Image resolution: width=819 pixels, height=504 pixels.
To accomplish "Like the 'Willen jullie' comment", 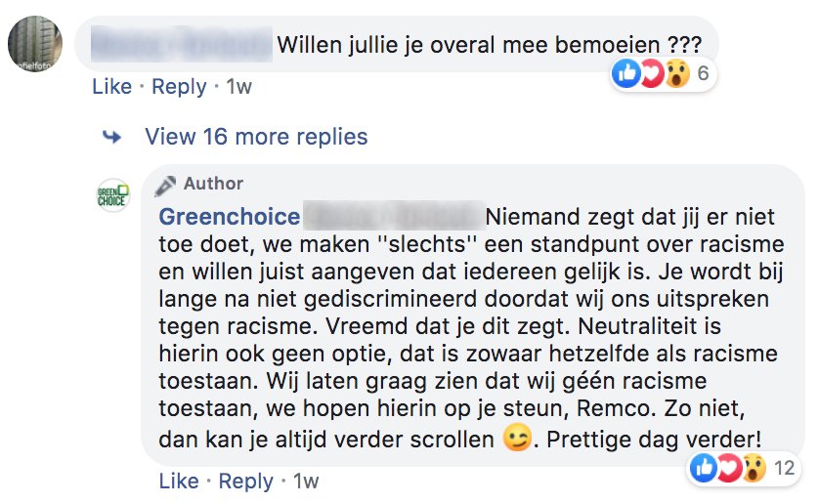I will click(111, 87).
